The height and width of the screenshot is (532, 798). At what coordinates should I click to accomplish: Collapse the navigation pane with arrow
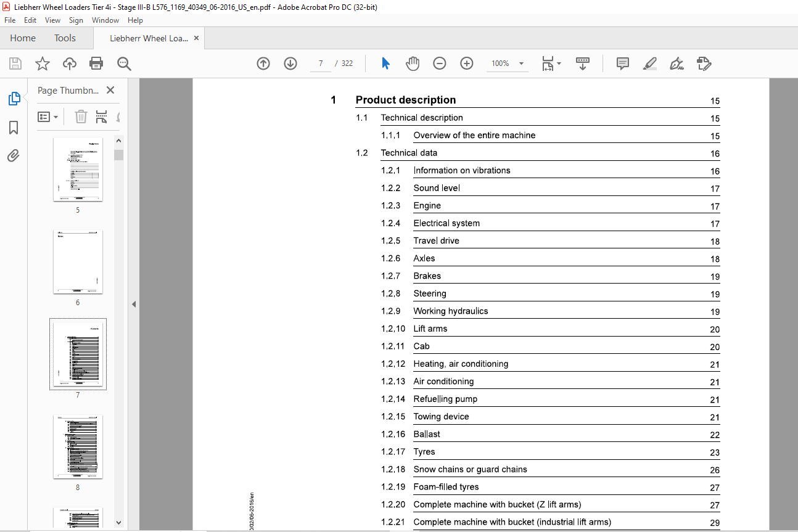(133, 304)
